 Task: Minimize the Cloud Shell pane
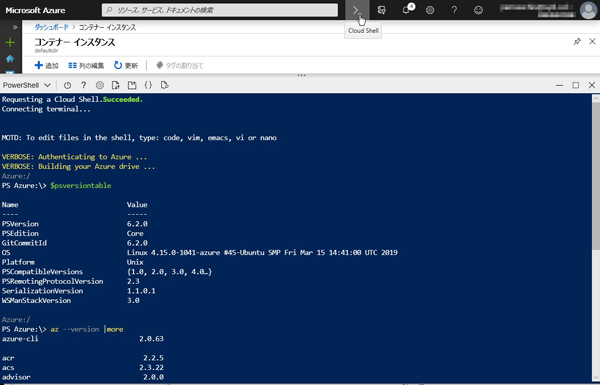point(559,85)
